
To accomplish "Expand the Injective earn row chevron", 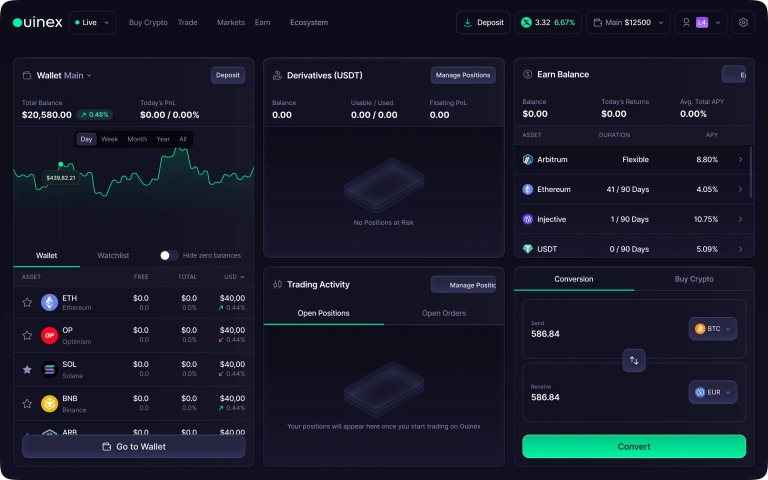I will 740,219.
